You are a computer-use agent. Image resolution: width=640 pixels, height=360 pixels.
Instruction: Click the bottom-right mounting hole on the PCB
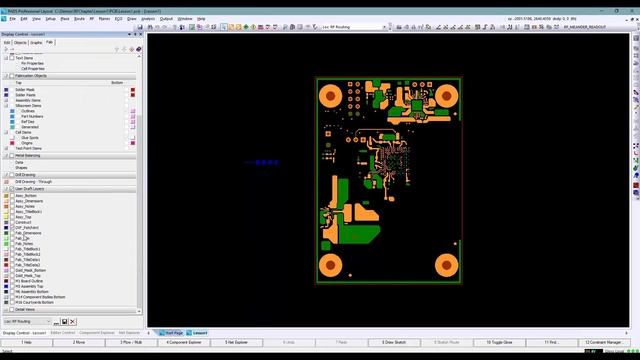(447, 265)
